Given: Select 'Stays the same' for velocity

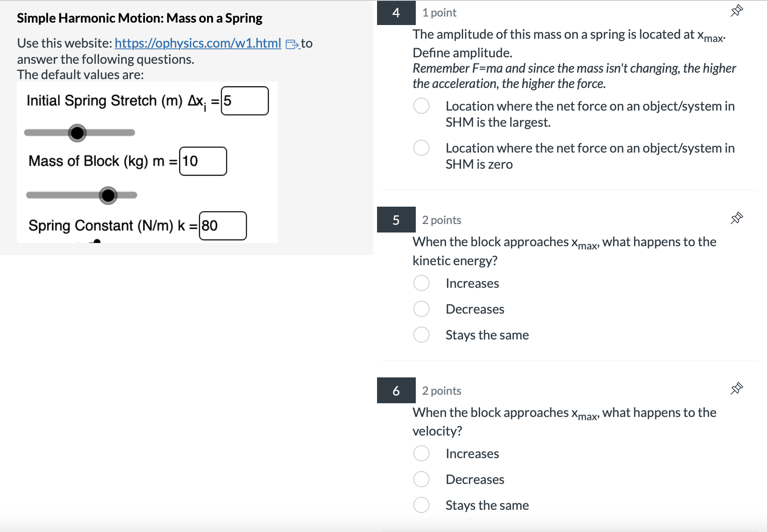Looking at the screenshot, I should pyautogui.click(x=421, y=505).
